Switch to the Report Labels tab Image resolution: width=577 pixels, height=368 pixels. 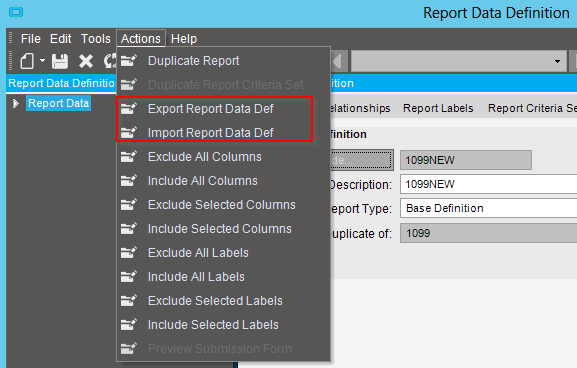pos(438,108)
